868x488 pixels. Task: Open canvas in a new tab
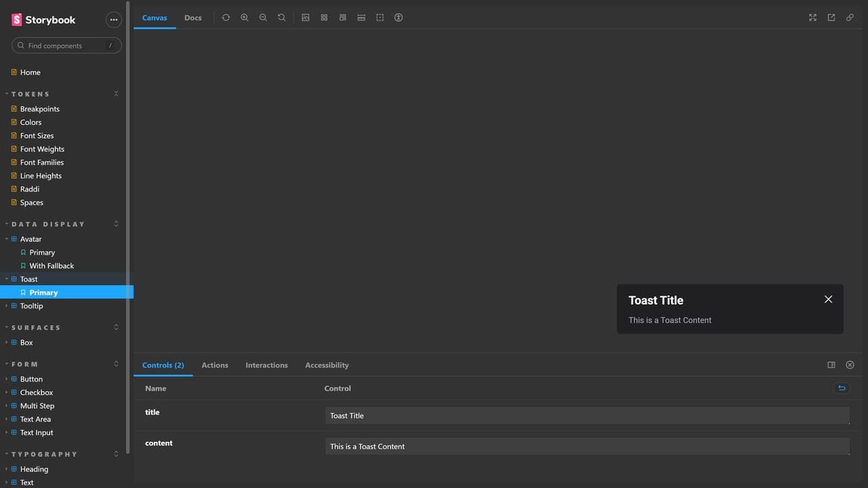[x=831, y=18]
